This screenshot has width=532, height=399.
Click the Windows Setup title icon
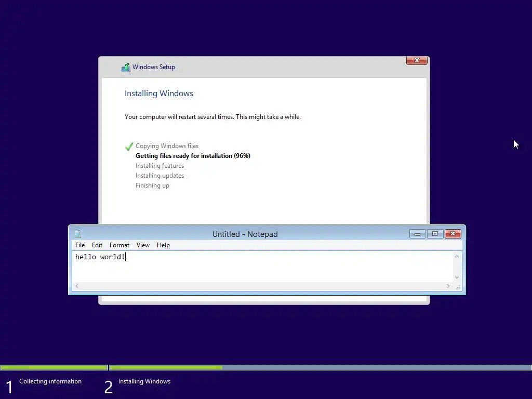[x=126, y=68]
